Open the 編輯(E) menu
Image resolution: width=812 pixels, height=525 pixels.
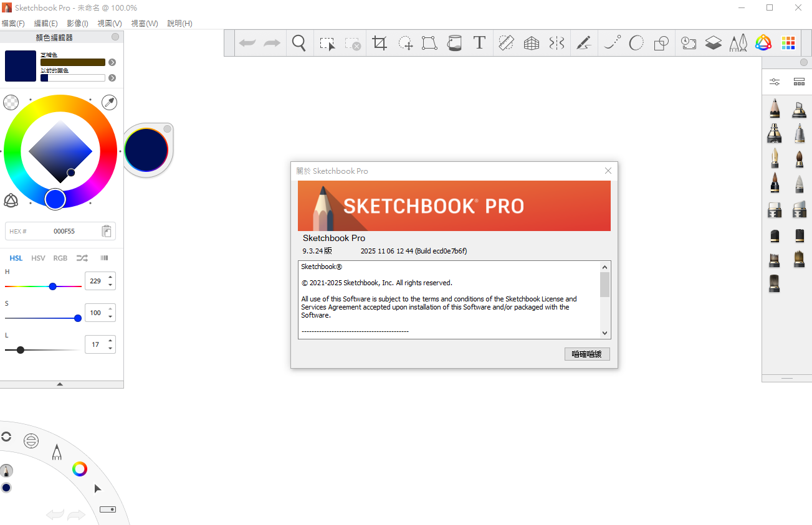(45, 24)
